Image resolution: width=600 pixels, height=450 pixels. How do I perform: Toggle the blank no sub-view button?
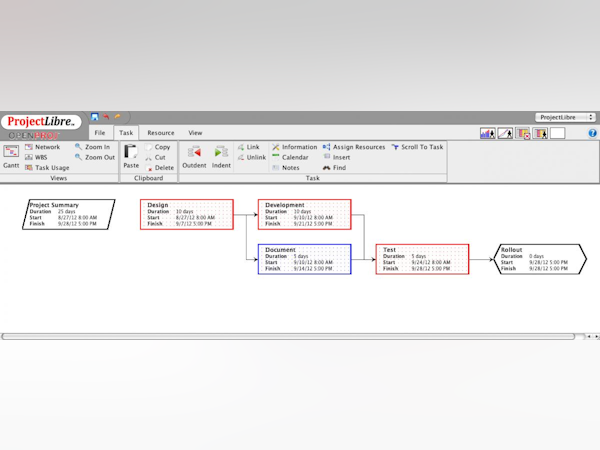tap(558, 133)
